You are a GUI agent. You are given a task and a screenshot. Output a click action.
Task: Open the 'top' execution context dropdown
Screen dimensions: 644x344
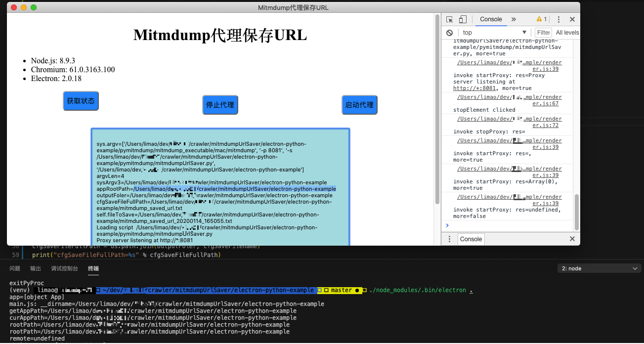pyautogui.click(x=495, y=33)
